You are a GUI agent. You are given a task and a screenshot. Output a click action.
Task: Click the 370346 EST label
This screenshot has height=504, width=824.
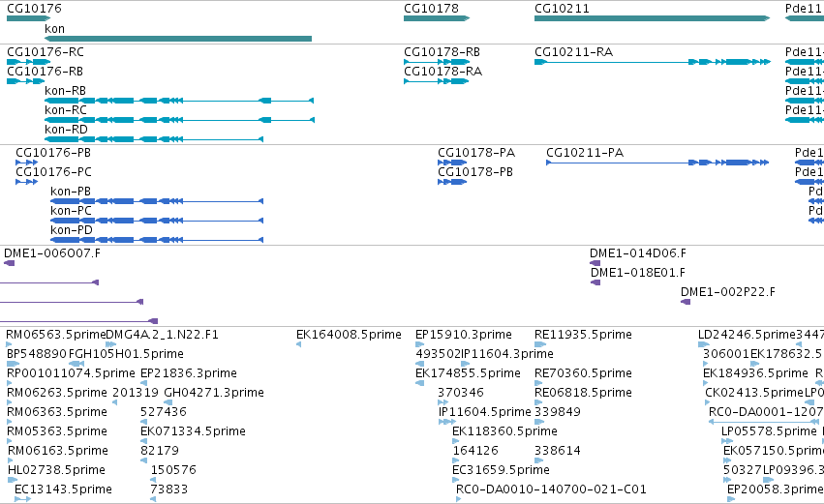[461, 393]
